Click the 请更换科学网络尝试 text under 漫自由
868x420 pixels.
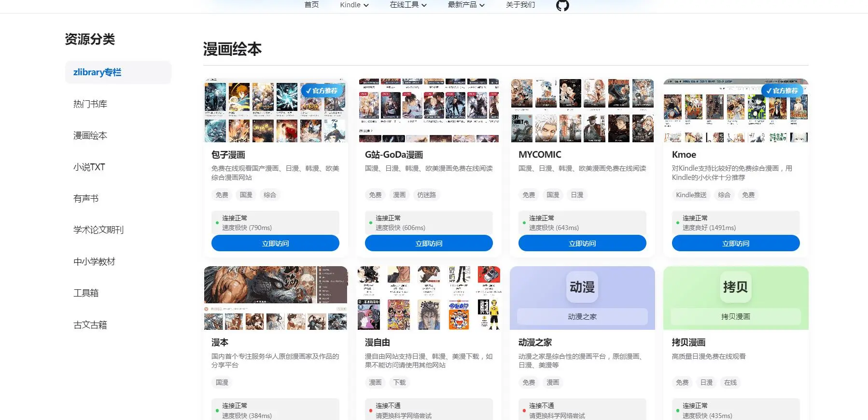pyautogui.click(x=404, y=416)
